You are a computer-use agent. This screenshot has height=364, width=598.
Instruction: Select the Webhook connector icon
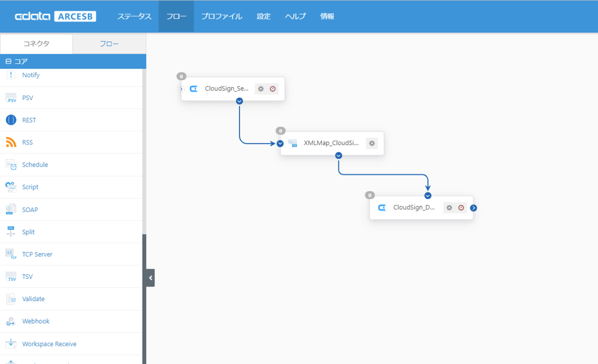pyautogui.click(x=11, y=321)
